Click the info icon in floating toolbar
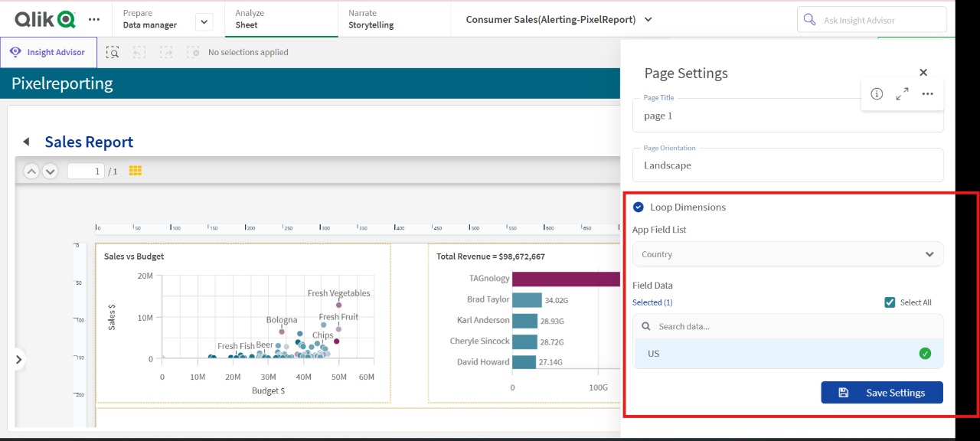The width and height of the screenshot is (980, 441). [x=877, y=94]
